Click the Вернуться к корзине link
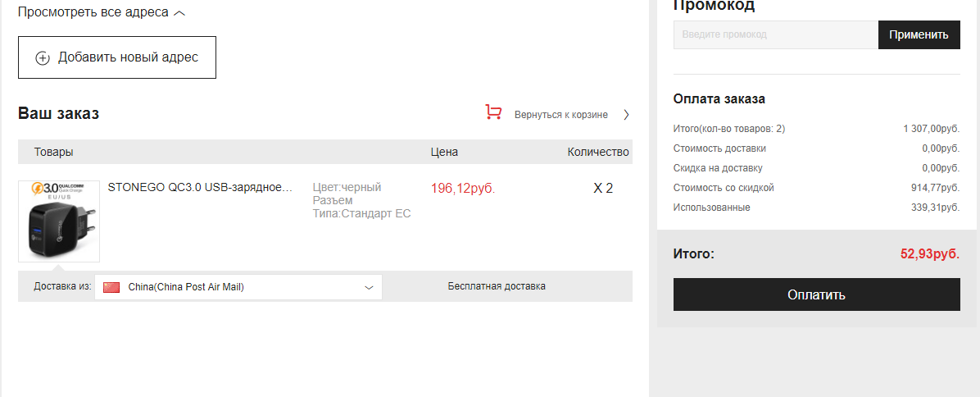 (x=560, y=115)
